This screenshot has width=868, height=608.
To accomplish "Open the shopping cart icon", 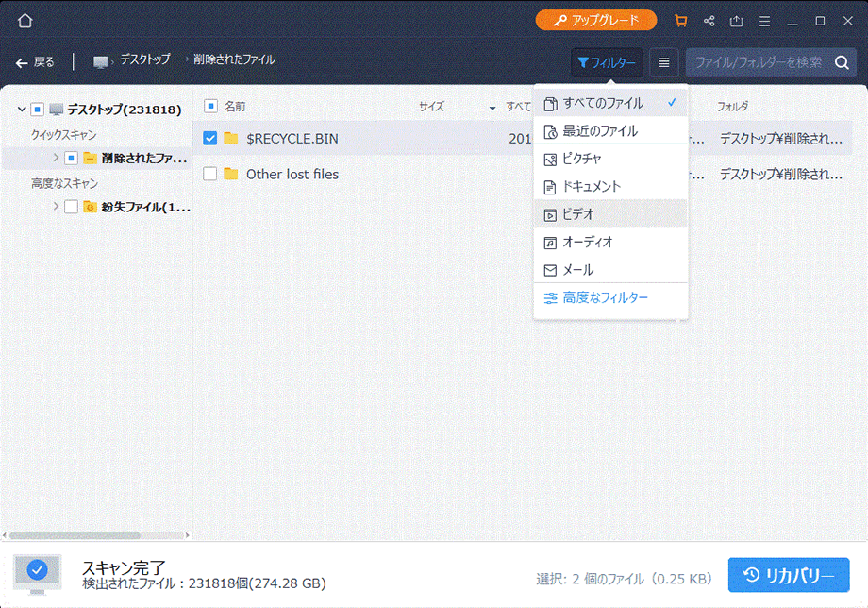I will click(x=681, y=21).
